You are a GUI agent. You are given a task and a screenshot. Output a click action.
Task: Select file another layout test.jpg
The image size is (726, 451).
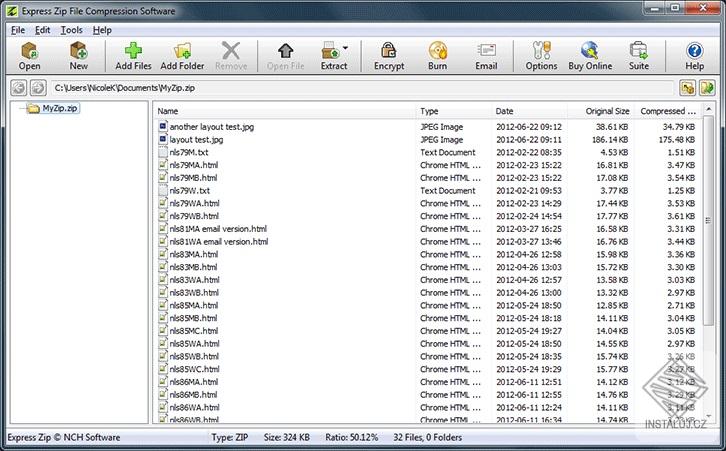[x=212, y=127]
